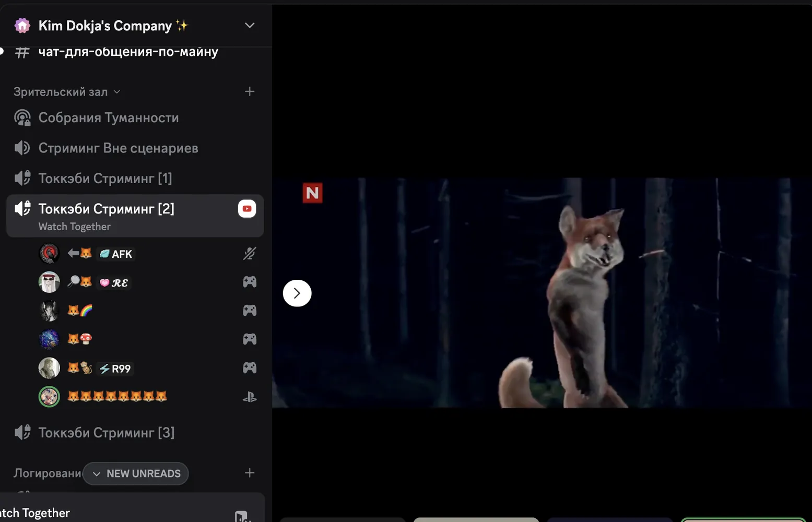Click the voice icon of Токкэби Стриминг [1]
812x522 pixels.
[x=22, y=179]
